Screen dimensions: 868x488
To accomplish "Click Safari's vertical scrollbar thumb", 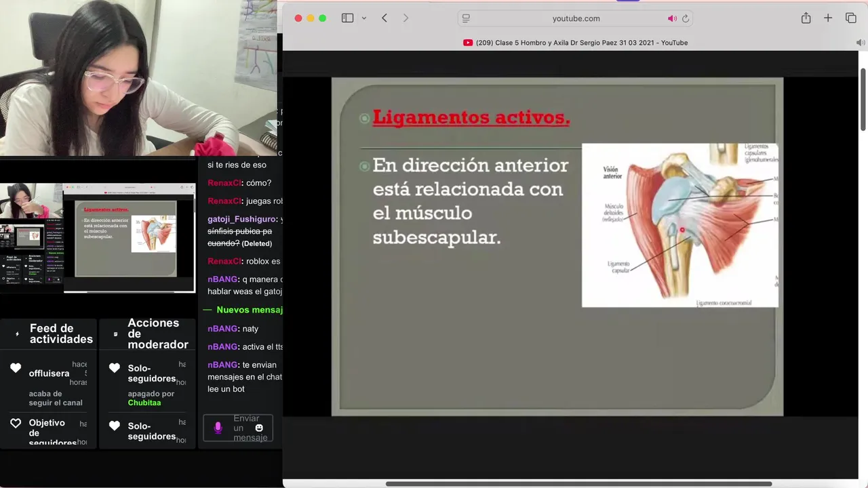I will click(863, 100).
